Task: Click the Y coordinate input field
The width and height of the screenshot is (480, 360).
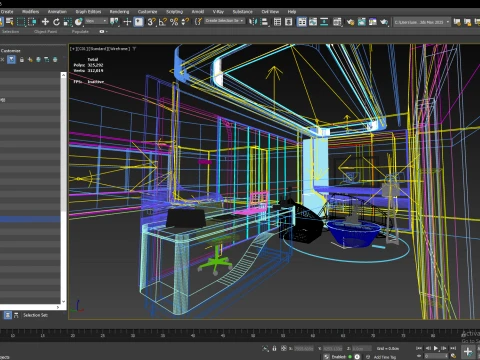Action: [x=333, y=349]
